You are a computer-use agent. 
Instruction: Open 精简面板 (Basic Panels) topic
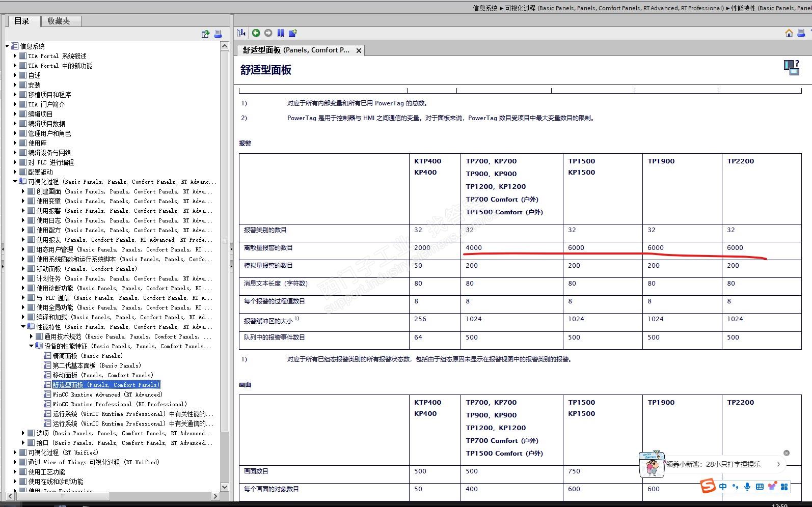click(87, 356)
